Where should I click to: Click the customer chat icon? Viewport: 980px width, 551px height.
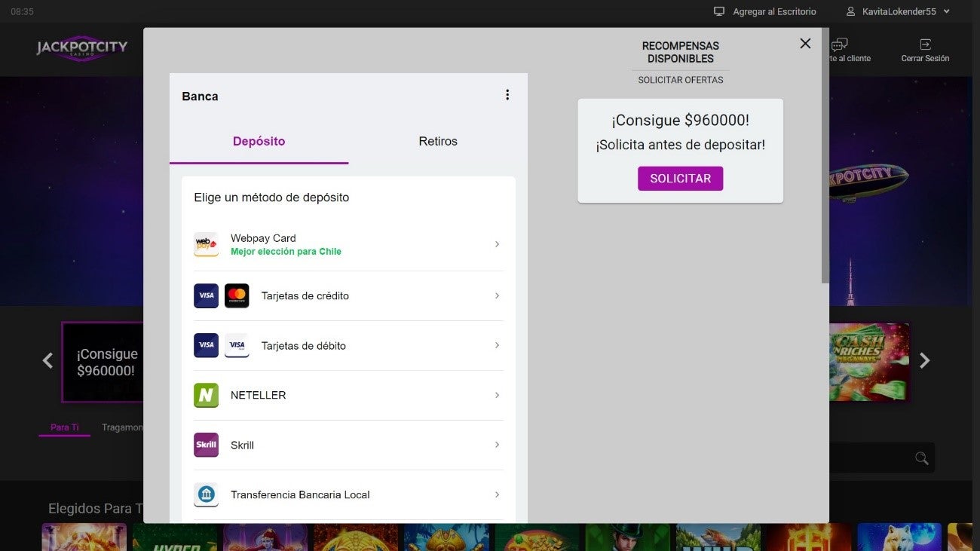(x=840, y=45)
